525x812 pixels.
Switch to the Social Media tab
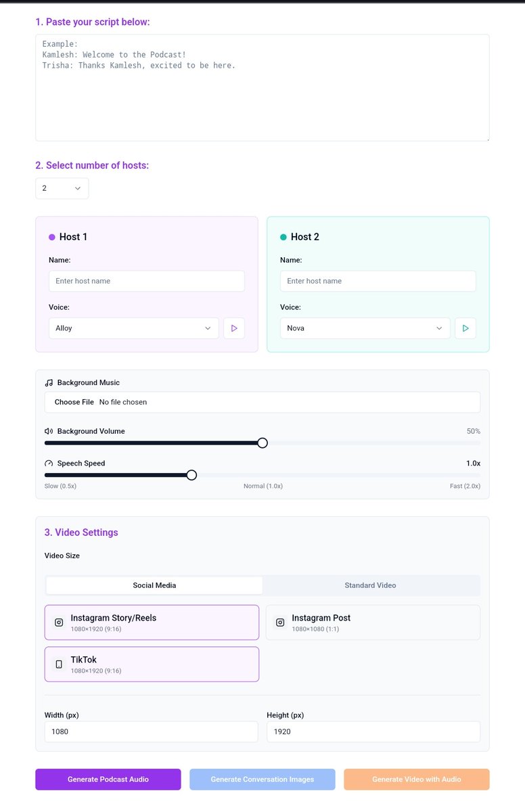154,585
